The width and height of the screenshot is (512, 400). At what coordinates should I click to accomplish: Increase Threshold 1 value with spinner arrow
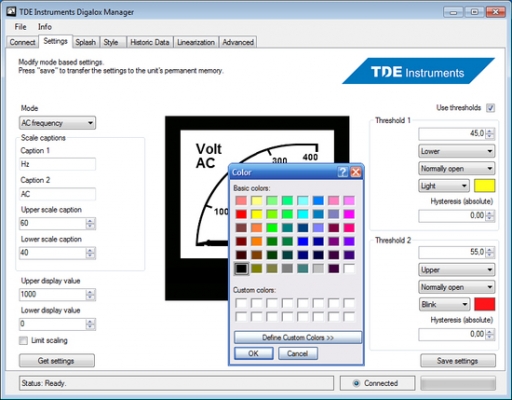(489, 131)
